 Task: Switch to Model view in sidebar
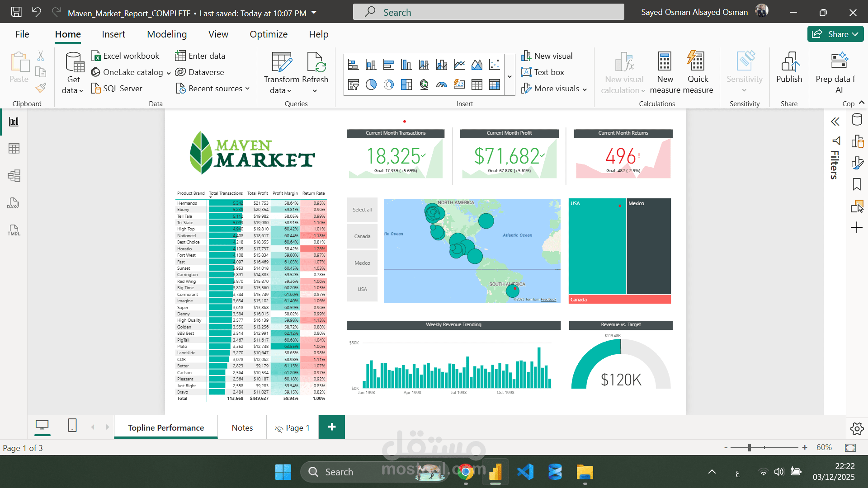click(x=14, y=176)
